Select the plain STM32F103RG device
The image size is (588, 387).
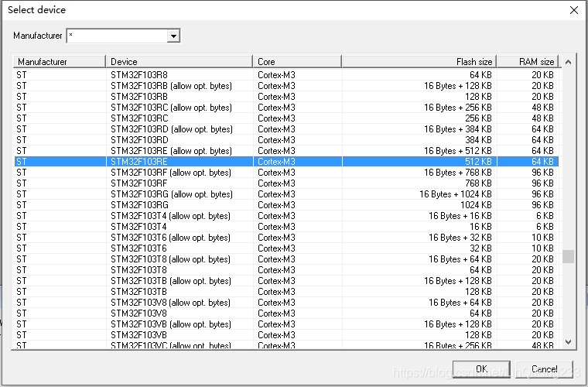(286, 205)
